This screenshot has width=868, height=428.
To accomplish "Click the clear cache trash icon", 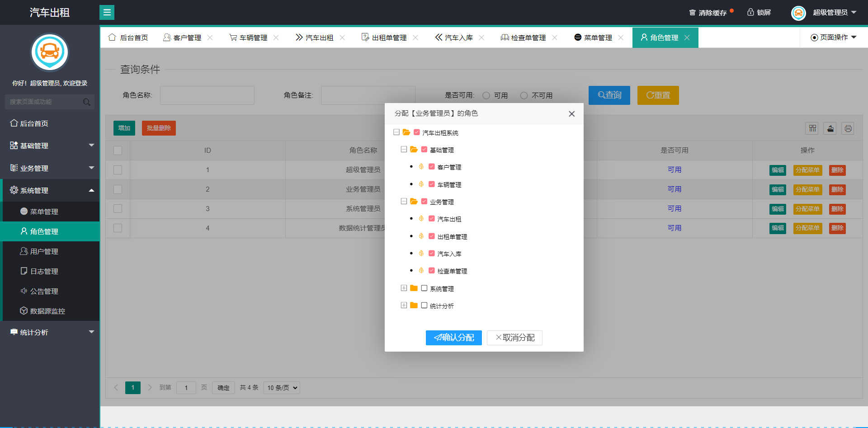I will tap(692, 13).
